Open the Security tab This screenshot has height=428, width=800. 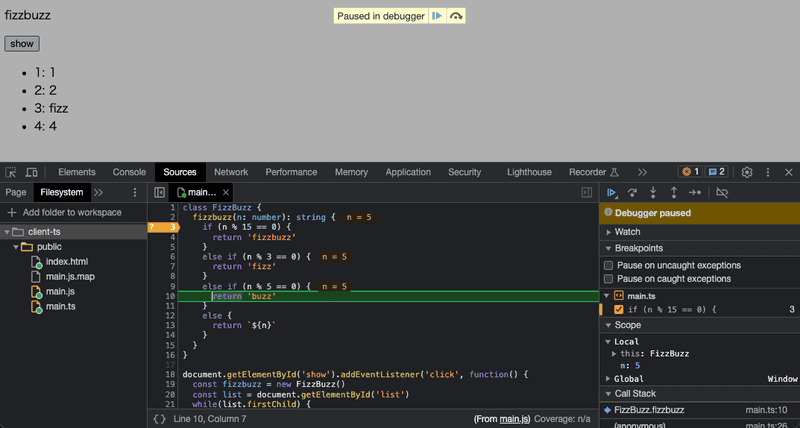464,172
